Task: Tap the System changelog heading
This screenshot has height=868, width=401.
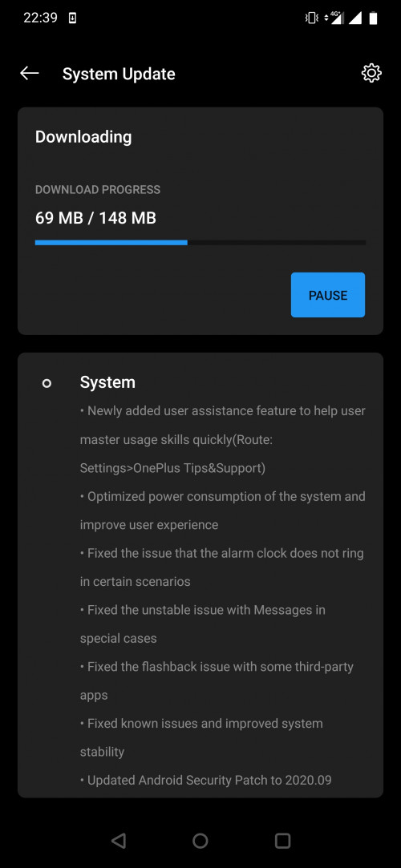Action: point(107,382)
